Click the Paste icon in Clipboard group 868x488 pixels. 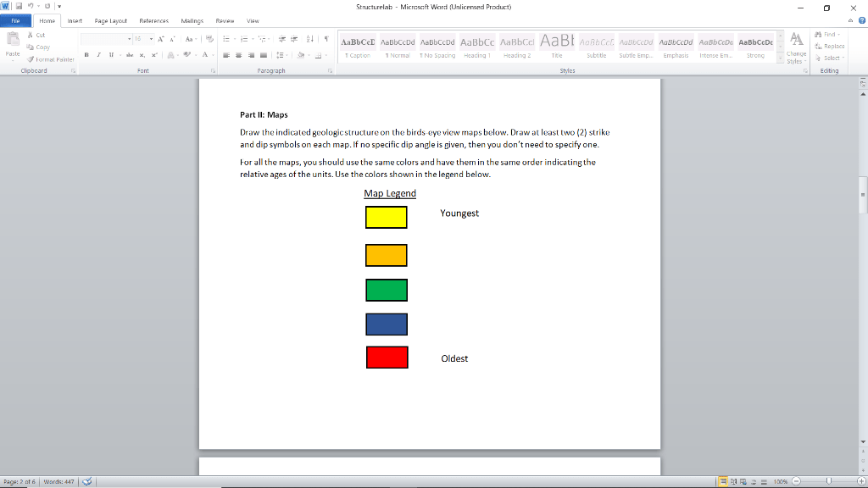point(12,40)
